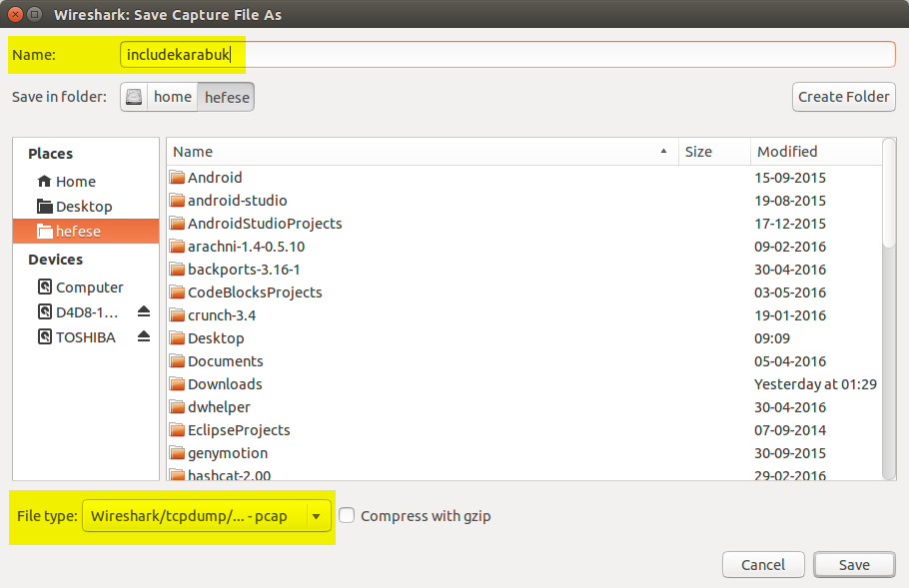Image resolution: width=909 pixels, height=588 pixels.
Task: Click the AndroidStudioProjects folder icon
Action: pos(178,224)
